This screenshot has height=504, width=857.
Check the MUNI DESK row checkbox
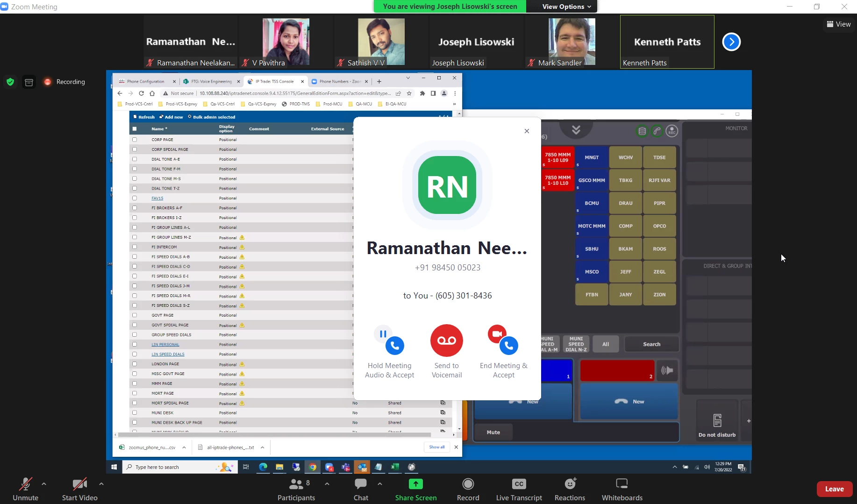point(135,413)
